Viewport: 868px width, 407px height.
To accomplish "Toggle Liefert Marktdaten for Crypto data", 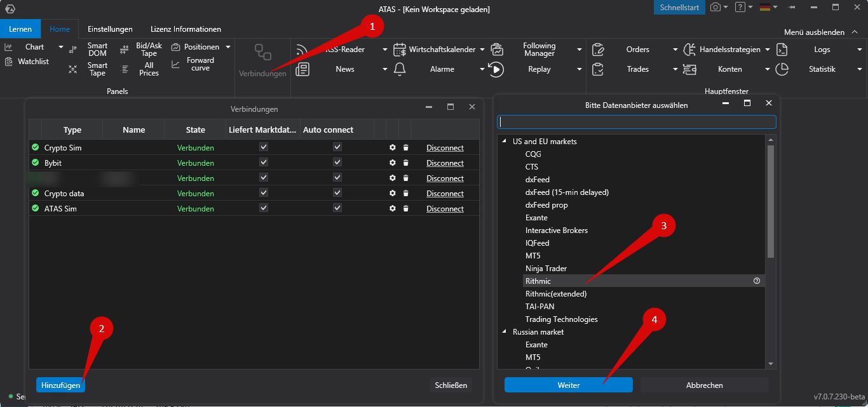I will (264, 192).
